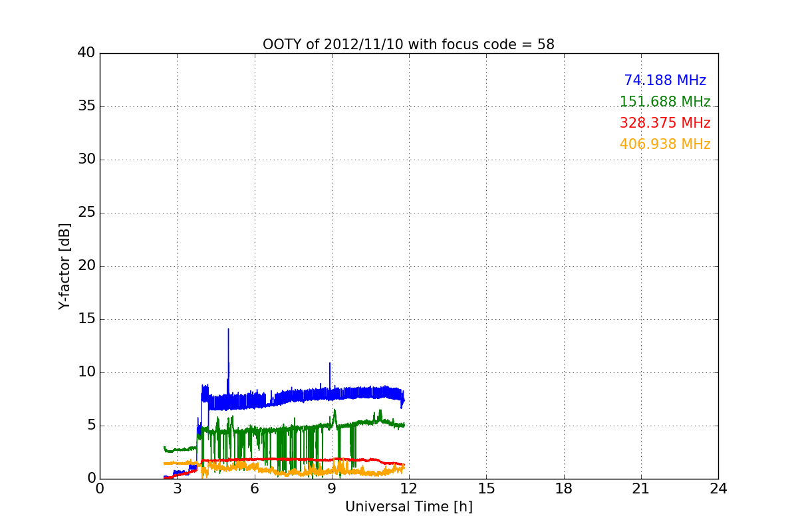Select the blue '74.188 MHz' legend label
Viewport: 798px width, 532px height.
(x=665, y=80)
